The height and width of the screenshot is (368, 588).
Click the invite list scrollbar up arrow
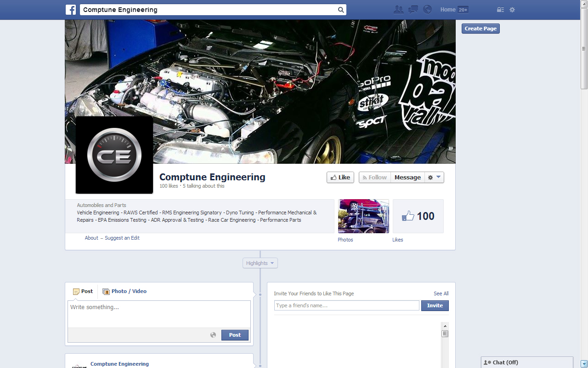click(x=445, y=326)
